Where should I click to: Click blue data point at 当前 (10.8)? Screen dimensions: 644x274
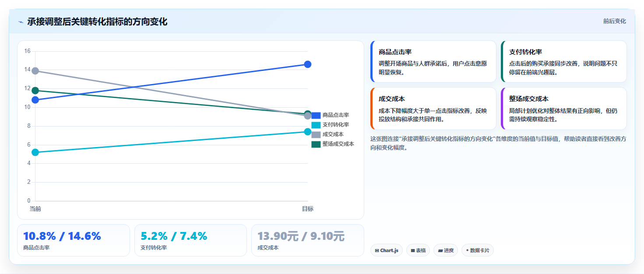(x=35, y=100)
